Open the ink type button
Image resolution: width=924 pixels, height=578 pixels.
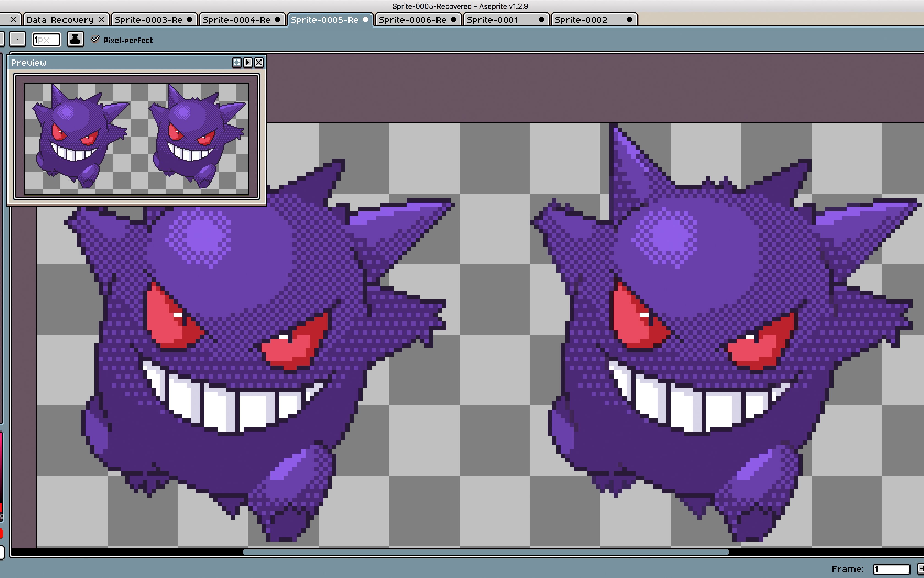click(x=75, y=39)
